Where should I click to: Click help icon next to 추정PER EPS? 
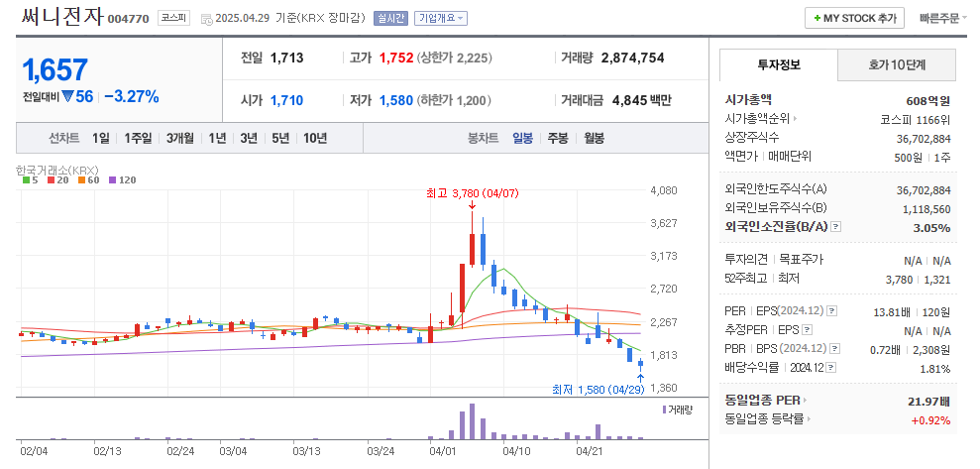pos(808,329)
